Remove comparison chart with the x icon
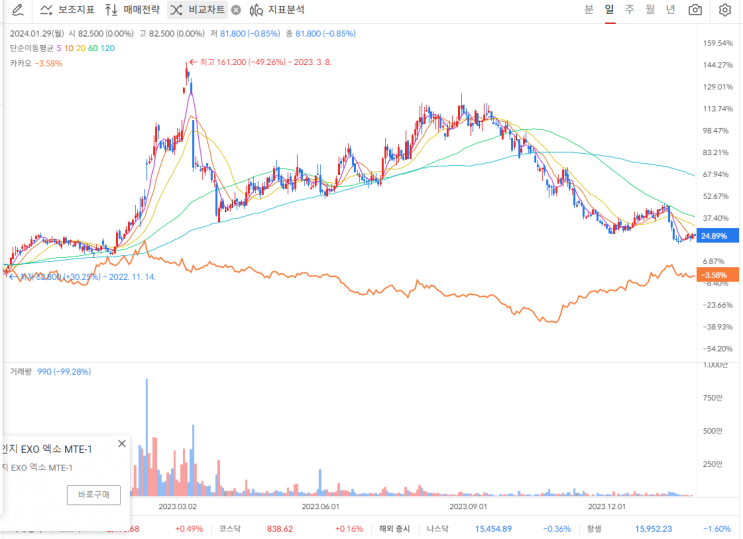This screenshot has height=539, width=743. (x=236, y=10)
